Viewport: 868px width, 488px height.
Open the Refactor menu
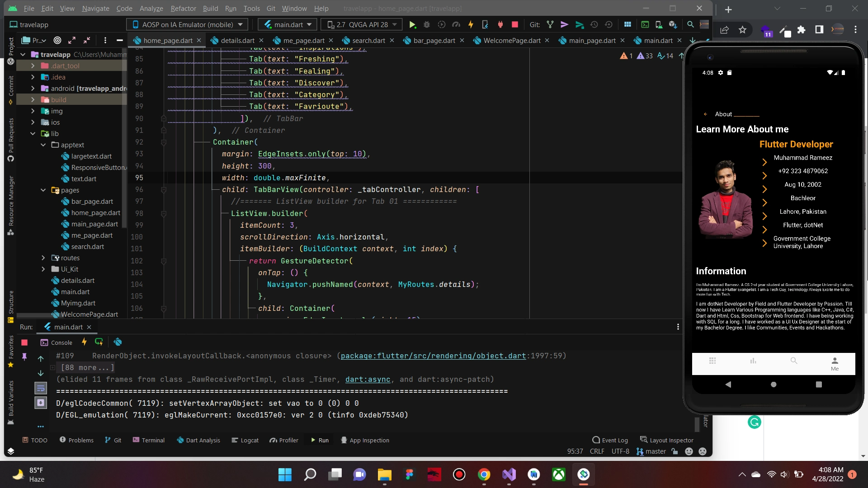[183, 9]
